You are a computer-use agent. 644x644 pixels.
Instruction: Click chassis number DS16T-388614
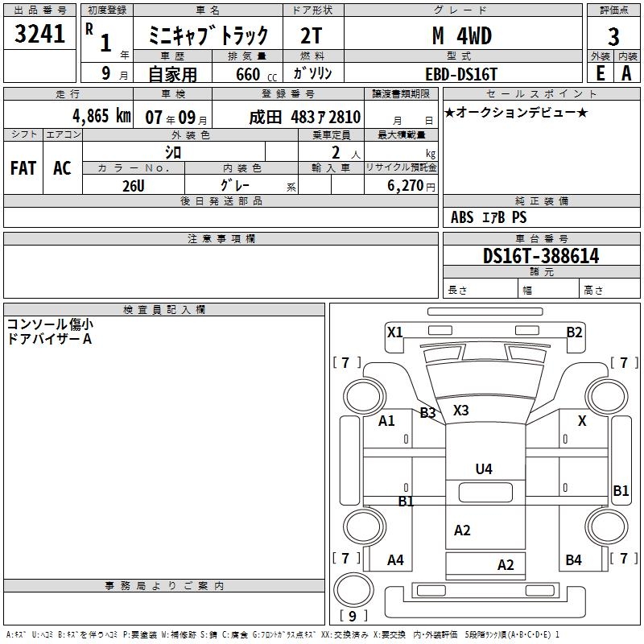tap(541, 255)
